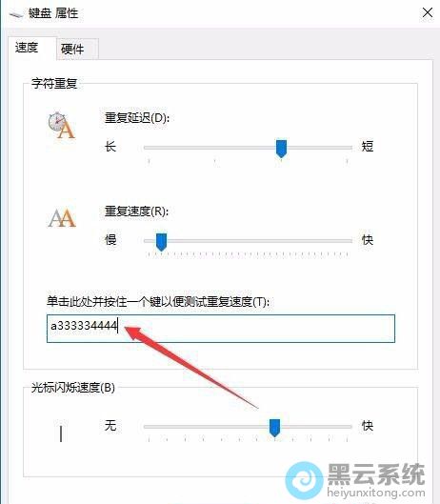Click the blinking cursor preview icon
This screenshot has height=504, width=440.
click(61, 433)
